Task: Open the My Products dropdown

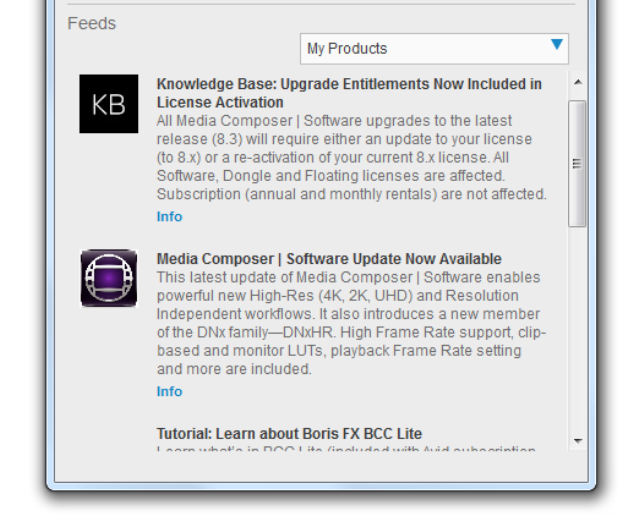Action: coord(433,48)
